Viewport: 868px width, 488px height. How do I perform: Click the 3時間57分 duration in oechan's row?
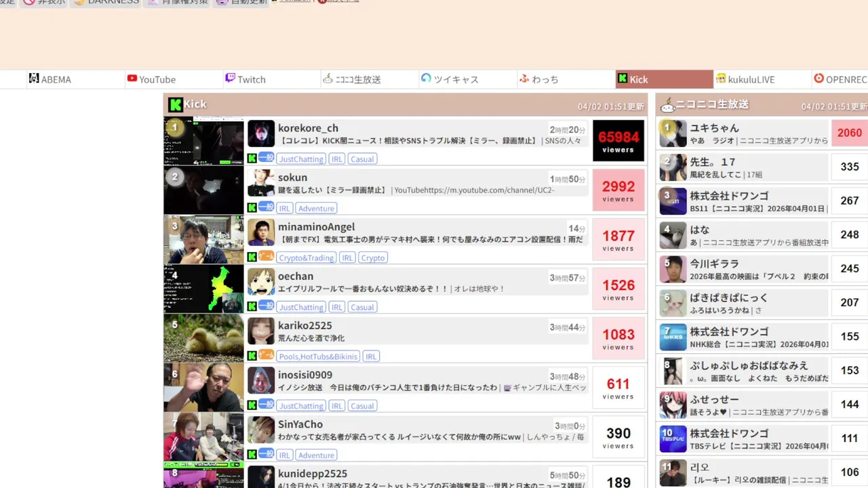click(x=568, y=278)
